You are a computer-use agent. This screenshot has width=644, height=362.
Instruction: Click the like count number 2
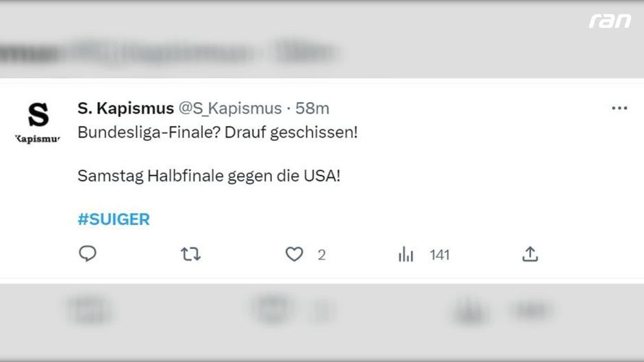click(321, 255)
